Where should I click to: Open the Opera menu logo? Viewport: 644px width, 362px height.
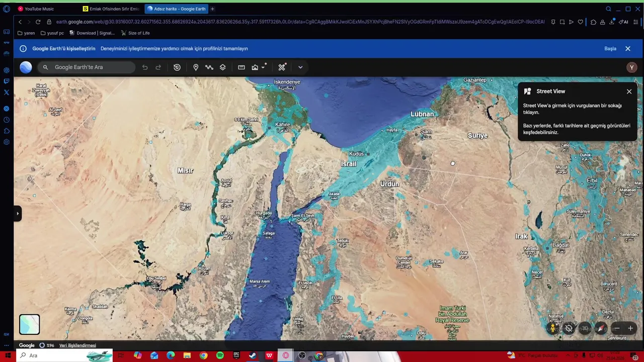[7, 9]
